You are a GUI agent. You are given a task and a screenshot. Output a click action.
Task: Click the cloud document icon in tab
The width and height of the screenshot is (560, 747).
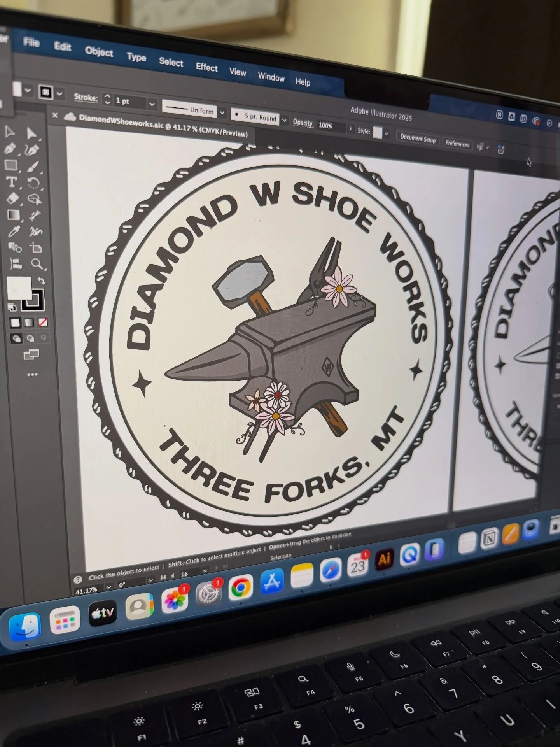tap(69, 116)
